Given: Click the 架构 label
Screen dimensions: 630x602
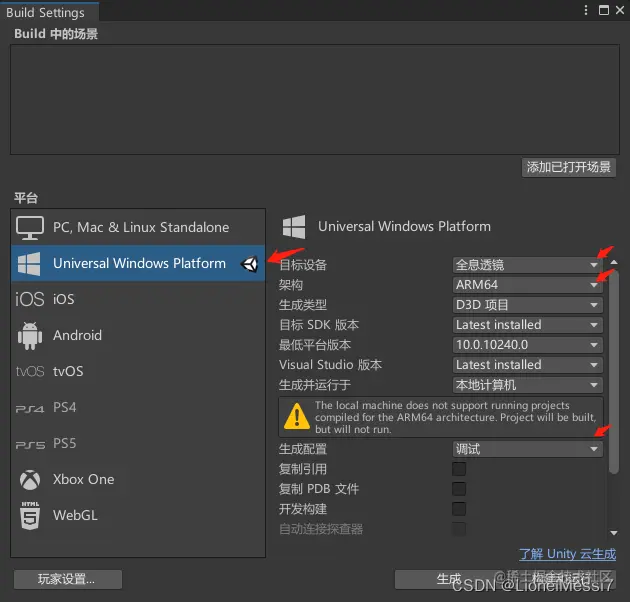Looking at the screenshot, I should click(291, 285).
